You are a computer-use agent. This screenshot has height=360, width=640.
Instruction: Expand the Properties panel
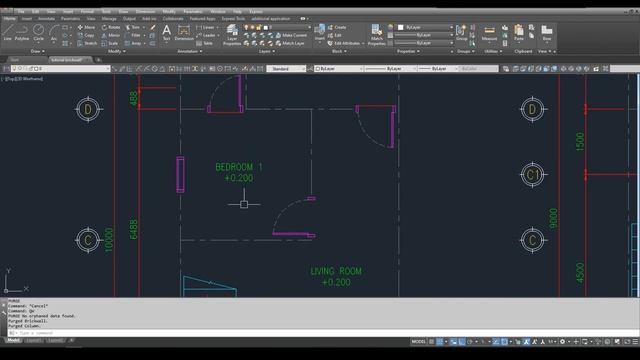tap(408, 51)
